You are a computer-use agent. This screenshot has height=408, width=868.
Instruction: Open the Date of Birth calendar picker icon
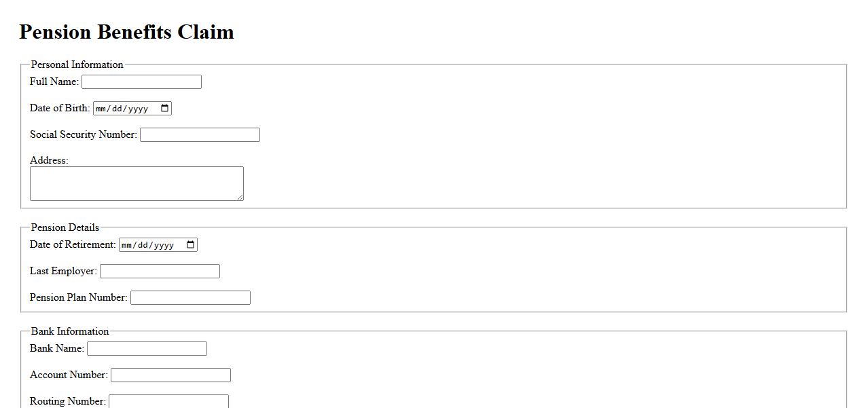pyautogui.click(x=165, y=109)
